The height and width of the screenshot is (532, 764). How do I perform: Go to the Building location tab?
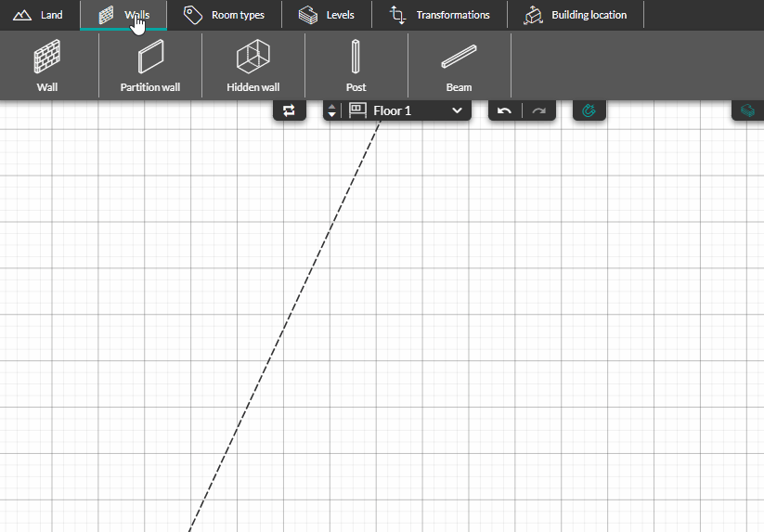(x=576, y=15)
